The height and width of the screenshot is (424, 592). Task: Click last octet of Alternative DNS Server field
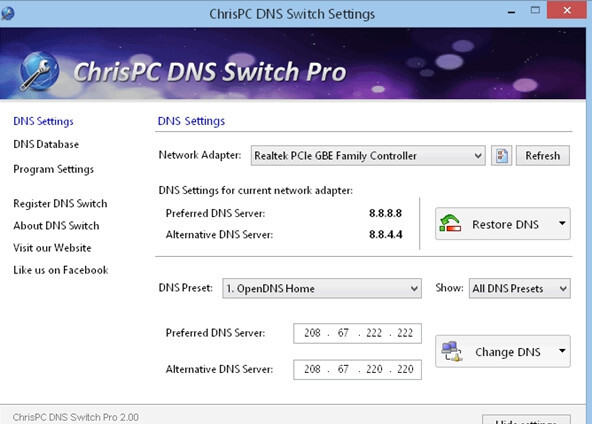[x=405, y=369]
